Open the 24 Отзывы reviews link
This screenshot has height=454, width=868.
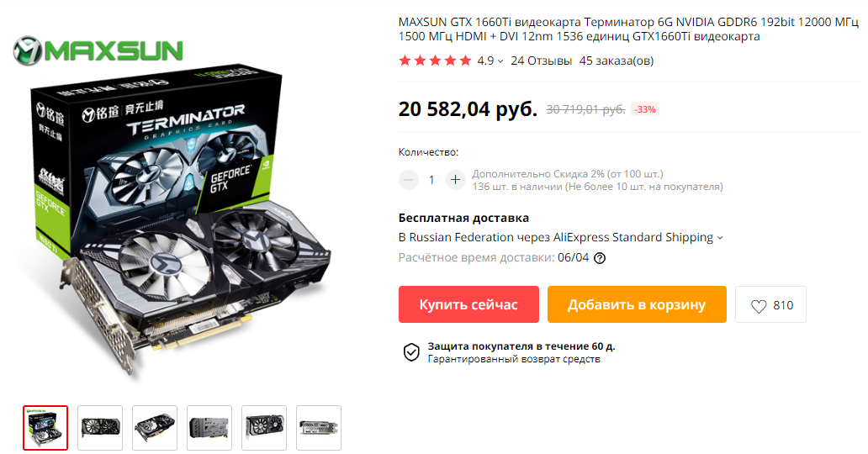pos(542,61)
